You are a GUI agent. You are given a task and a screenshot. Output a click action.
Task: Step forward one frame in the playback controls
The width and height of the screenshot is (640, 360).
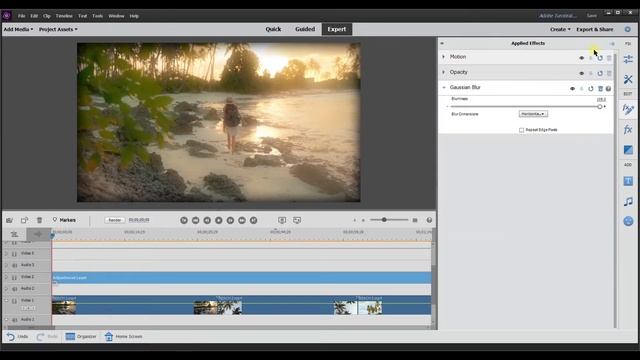230,220
